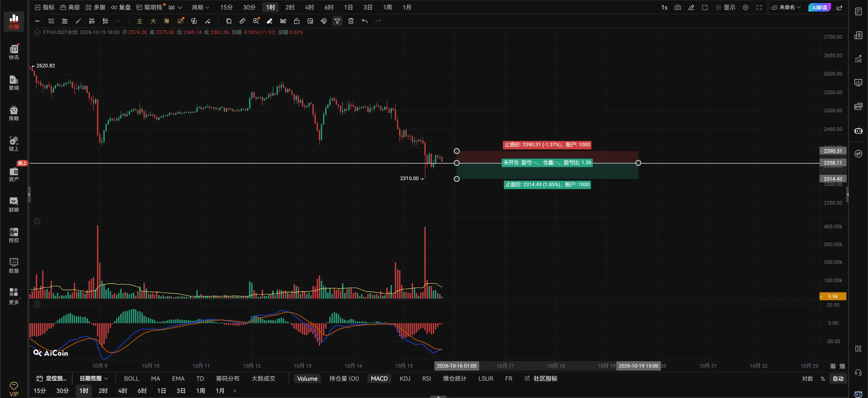868x398 pixels.
Task: Click stop-loss handle on position tool
Action: pos(457,151)
